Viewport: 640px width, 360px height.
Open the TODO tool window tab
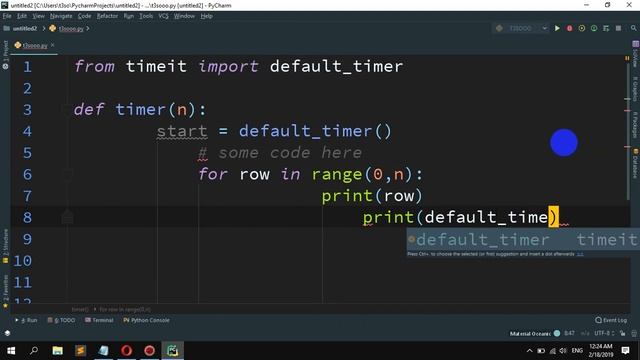tap(61, 320)
